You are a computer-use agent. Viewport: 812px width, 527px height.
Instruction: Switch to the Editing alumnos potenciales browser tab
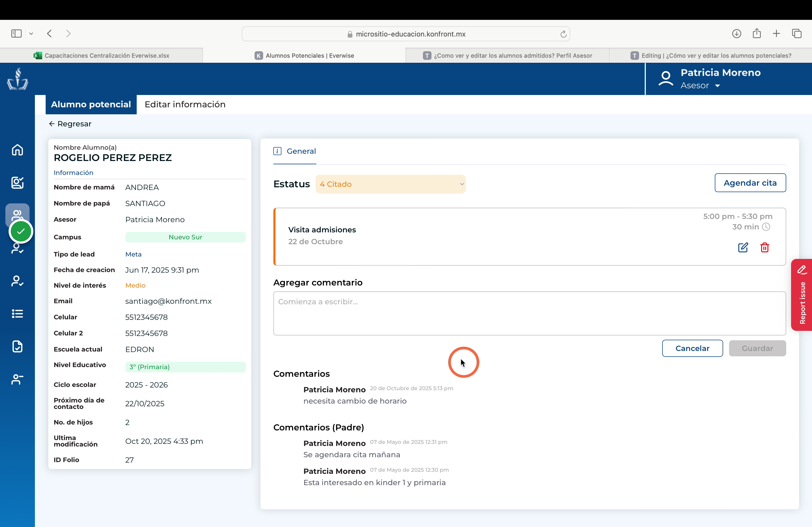pos(711,56)
